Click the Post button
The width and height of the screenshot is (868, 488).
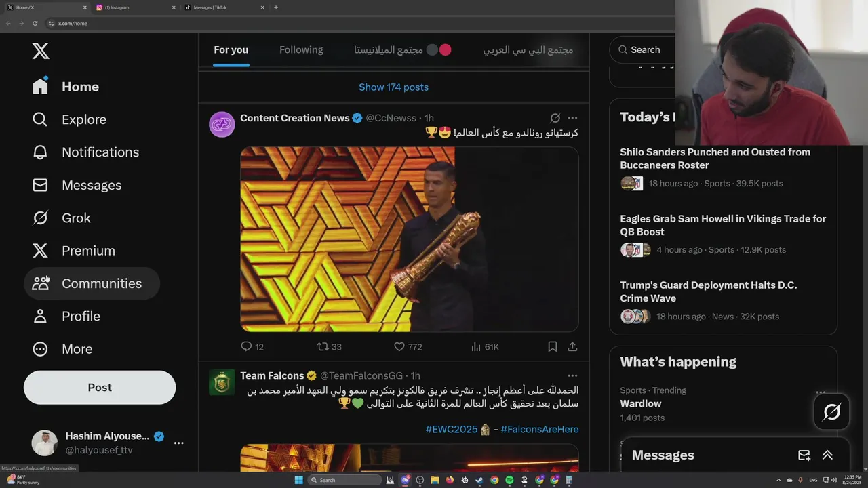[x=100, y=388]
